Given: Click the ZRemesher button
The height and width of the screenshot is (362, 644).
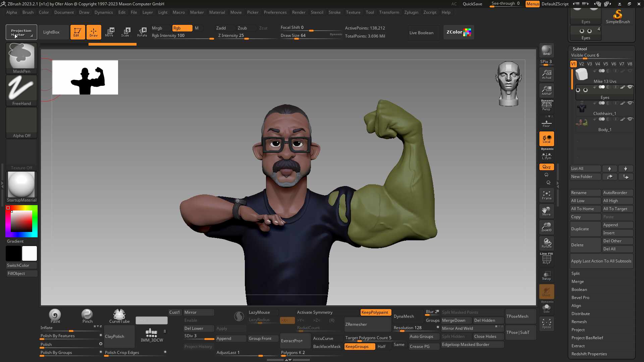Looking at the screenshot, I should 367,324.
